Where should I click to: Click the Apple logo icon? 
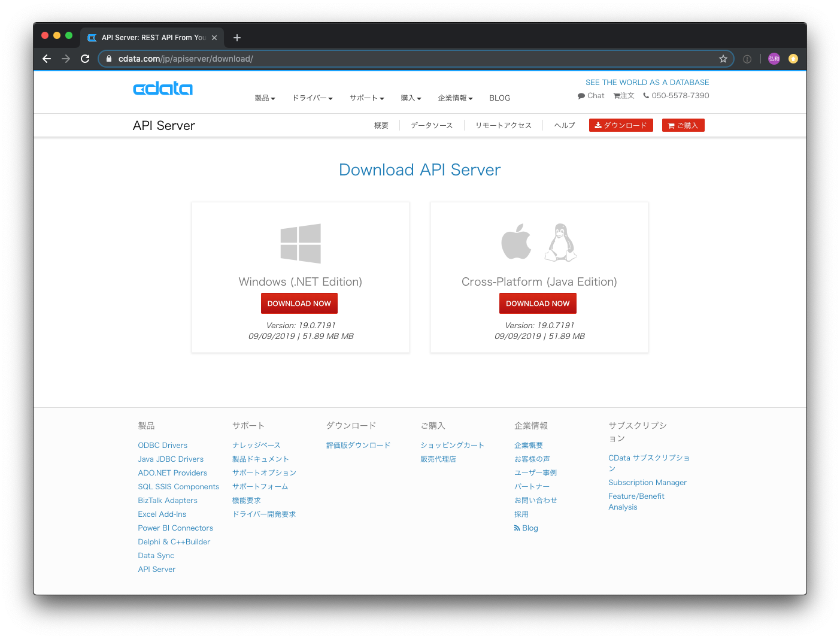pyautogui.click(x=516, y=241)
